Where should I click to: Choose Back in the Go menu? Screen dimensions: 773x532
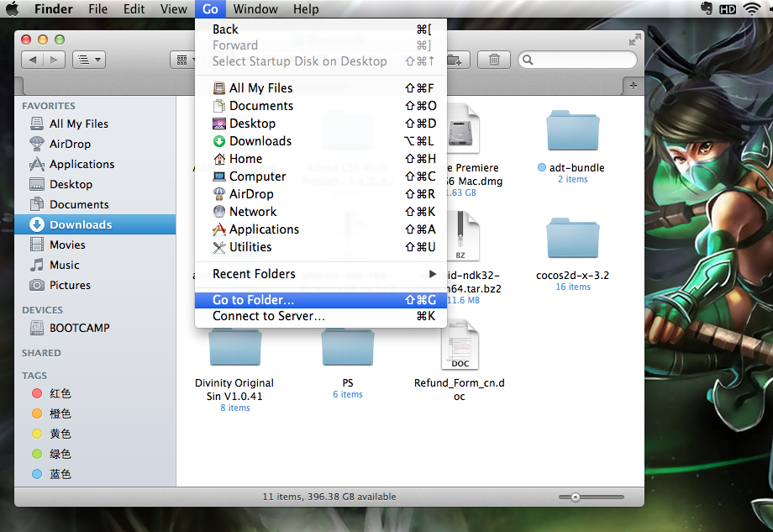pyautogui.click(x=321, y=29)
